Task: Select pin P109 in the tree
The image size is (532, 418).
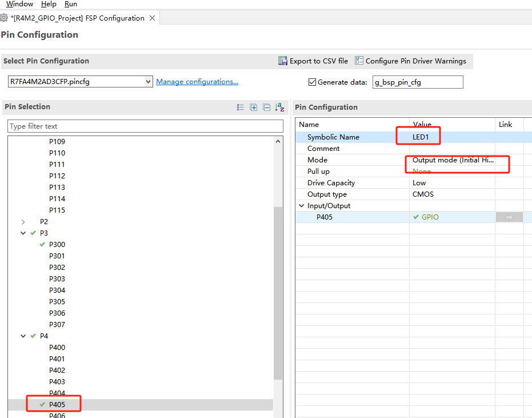Action: click(x=57, y=142)
